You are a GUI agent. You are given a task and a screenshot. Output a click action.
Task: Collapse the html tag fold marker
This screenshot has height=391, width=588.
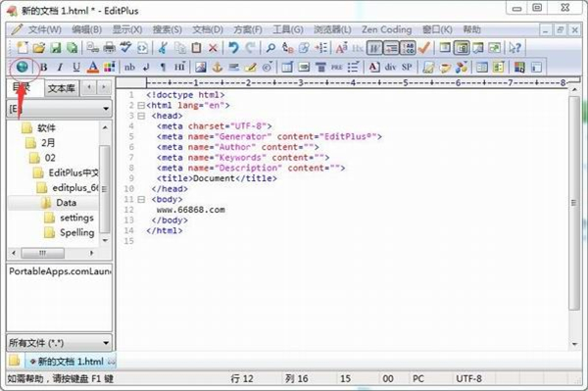point(141,105)
